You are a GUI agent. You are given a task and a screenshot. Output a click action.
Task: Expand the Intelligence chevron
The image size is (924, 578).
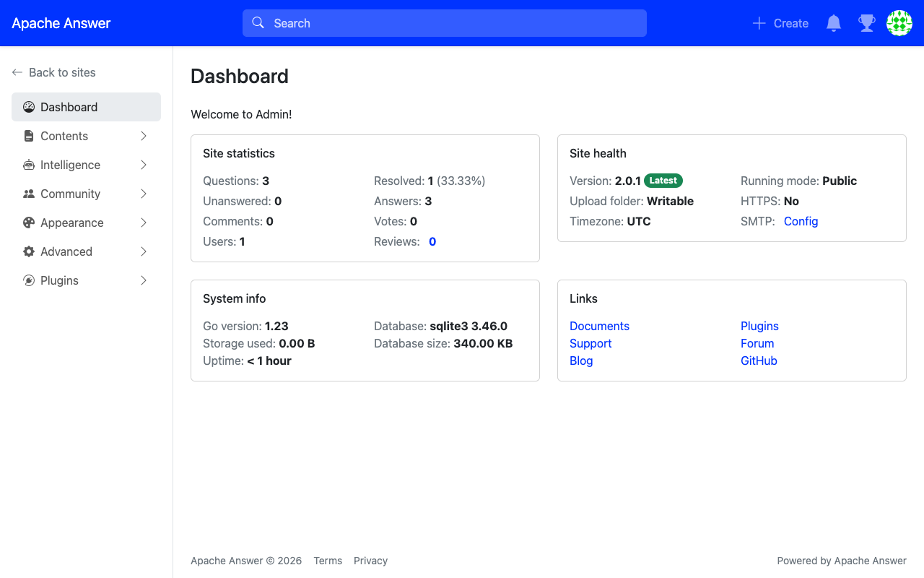pyautogui.click(x=144, y=165)
